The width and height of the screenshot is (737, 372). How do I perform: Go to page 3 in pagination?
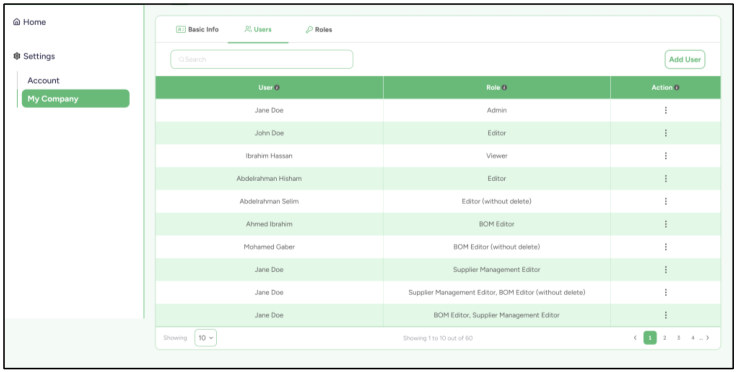click(x=679, y=338)
